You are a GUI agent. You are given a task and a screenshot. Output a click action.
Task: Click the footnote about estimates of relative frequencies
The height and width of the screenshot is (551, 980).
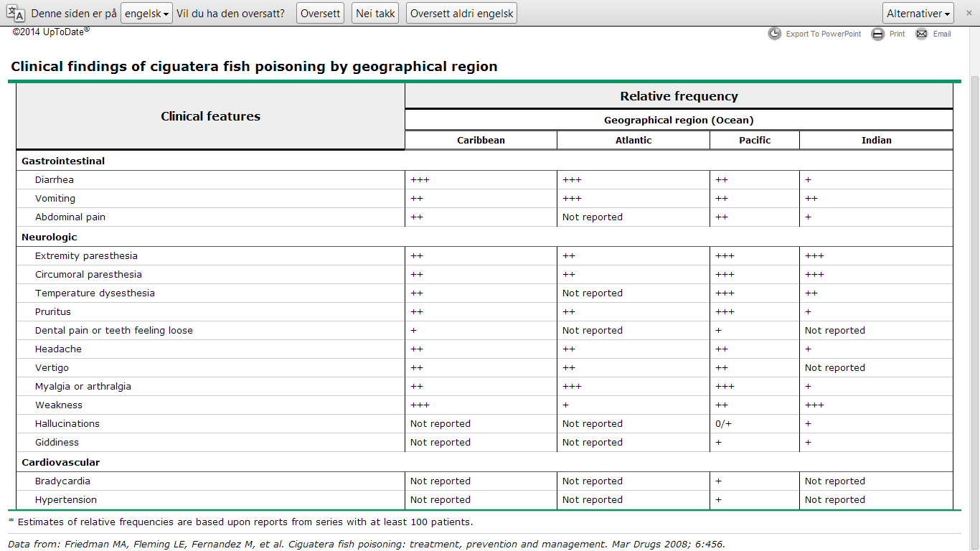coord(240,522)
